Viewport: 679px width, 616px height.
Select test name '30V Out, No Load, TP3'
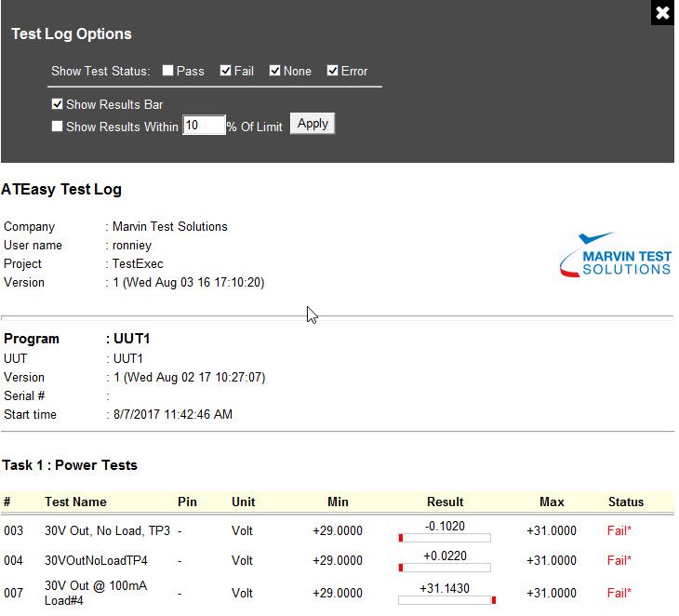click(107, 530)
